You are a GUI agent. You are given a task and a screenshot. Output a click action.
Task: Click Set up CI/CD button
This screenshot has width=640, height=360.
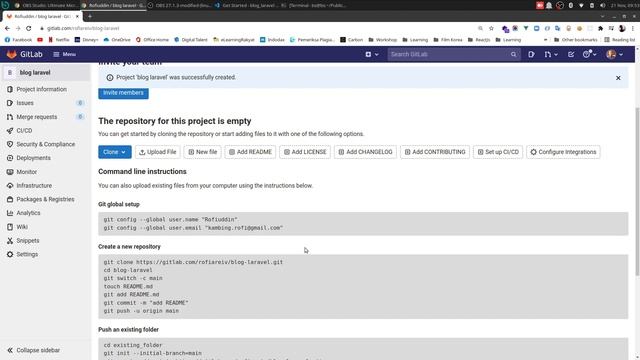498,152
